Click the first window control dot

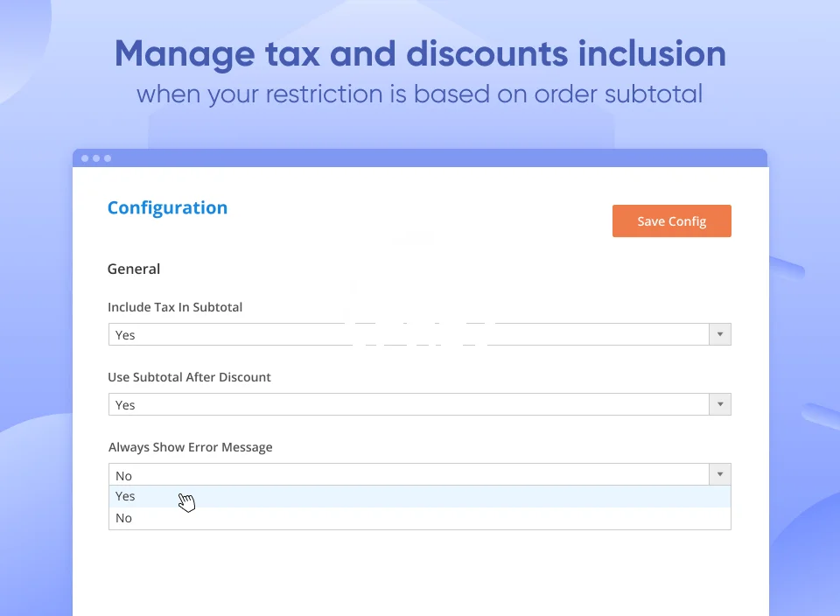(85, 158)
